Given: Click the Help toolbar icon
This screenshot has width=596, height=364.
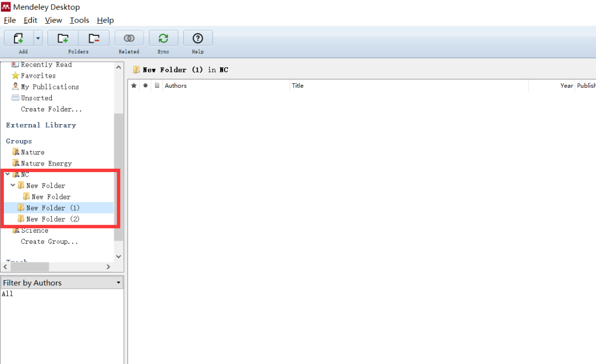Looking at the screenshot, I should (x=198, y=39).
